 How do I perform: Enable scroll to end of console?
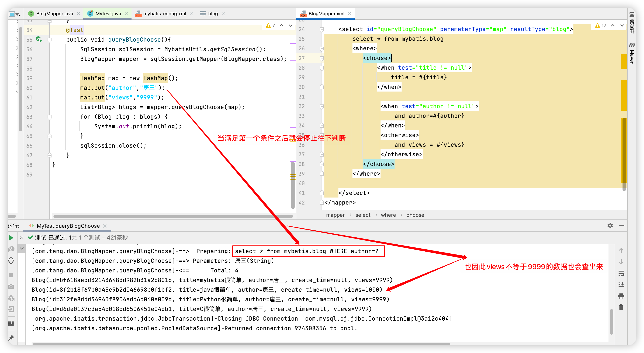coord(621,284)
